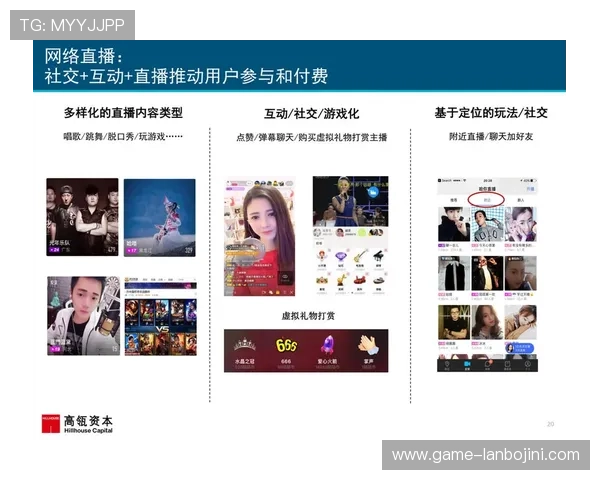Select the yellow 666 gift icon
This screenshot has width=600, height=480.
tap(286, 345)
